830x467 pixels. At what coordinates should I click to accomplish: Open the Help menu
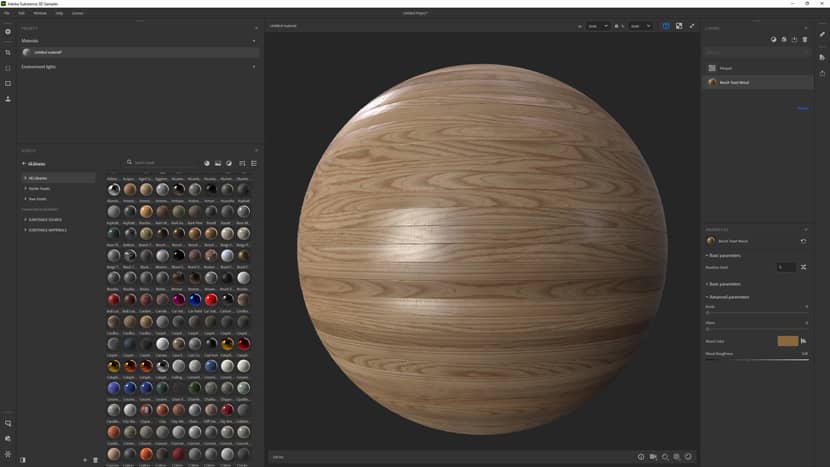pyautogui.click(x=59, y=13)
